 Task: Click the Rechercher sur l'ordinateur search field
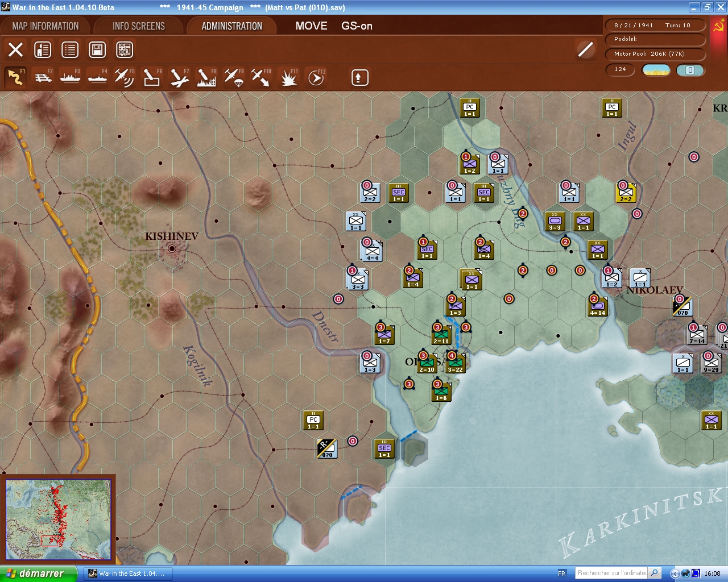(x=612, y=573)
